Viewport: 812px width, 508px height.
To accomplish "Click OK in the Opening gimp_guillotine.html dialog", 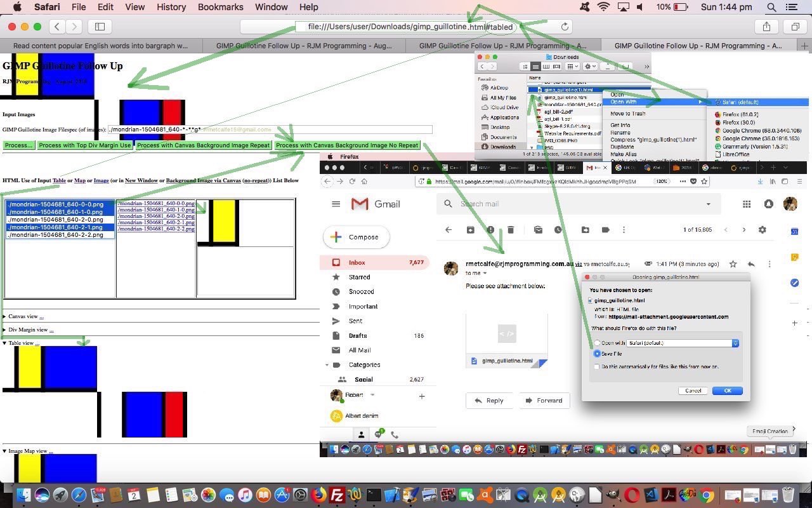I will point(727,391).
